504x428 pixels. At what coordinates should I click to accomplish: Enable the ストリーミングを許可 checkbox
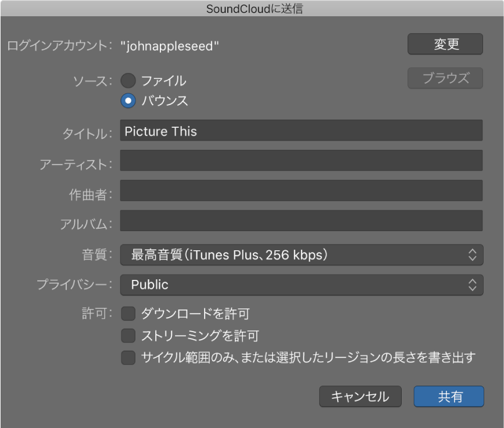tap(128, 336)
